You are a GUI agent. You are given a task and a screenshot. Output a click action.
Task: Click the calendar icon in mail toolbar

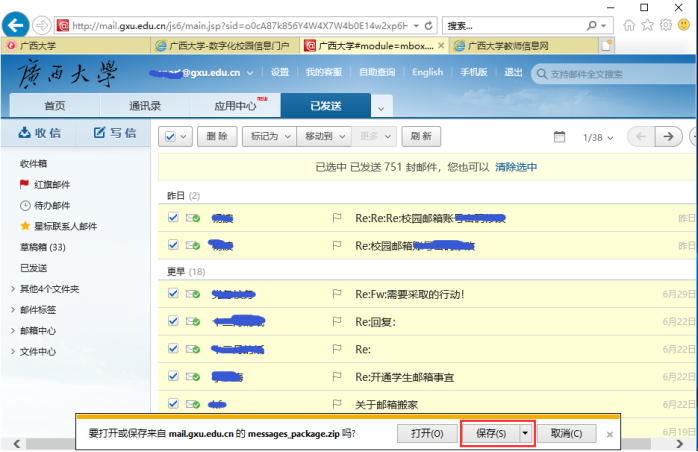(x=560, y=137)
